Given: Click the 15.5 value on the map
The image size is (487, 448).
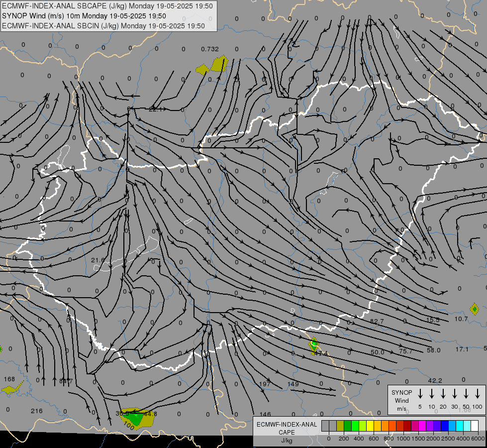Looking at the screenshot, I should pyautogui.click(x=433, y=320).
